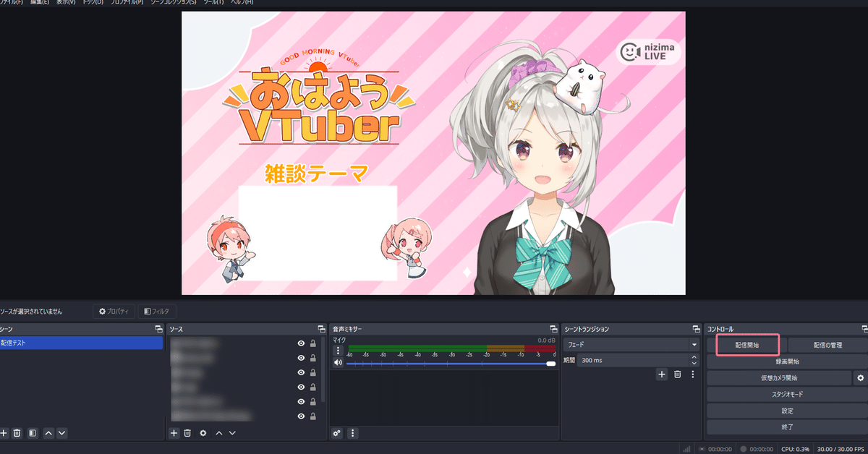The image size is (868, 454).
Task: Move the scene down with the arrow
Action: click(x=61, y=432)
